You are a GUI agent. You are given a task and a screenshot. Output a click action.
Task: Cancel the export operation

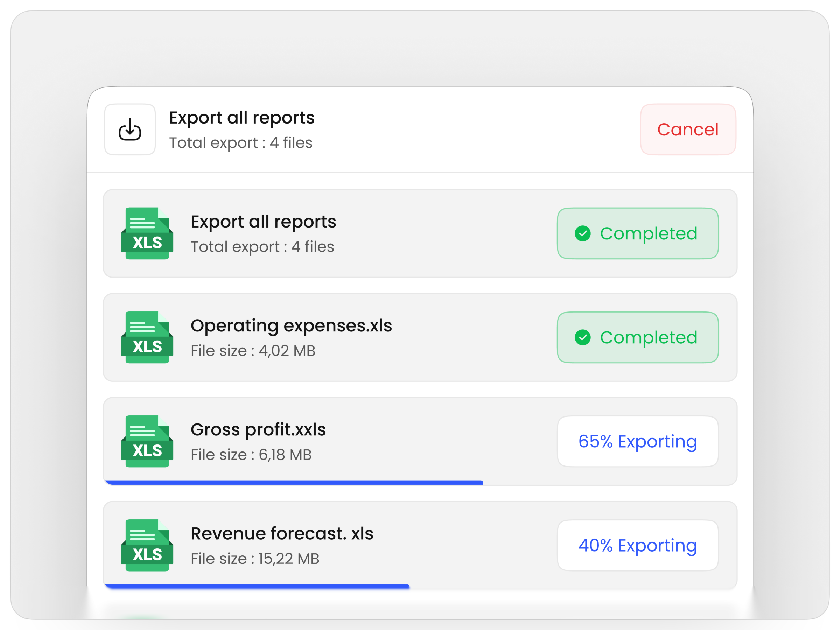[687, 129]
